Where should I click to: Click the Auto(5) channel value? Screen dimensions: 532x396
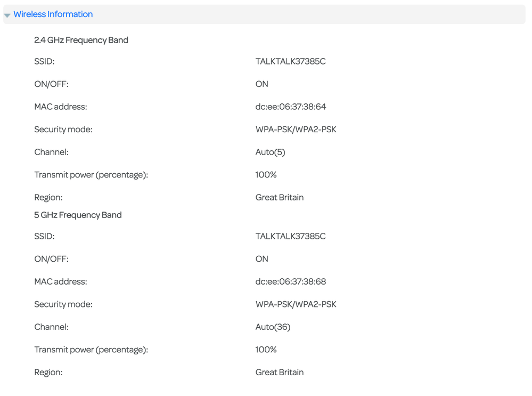click(270, 152)
